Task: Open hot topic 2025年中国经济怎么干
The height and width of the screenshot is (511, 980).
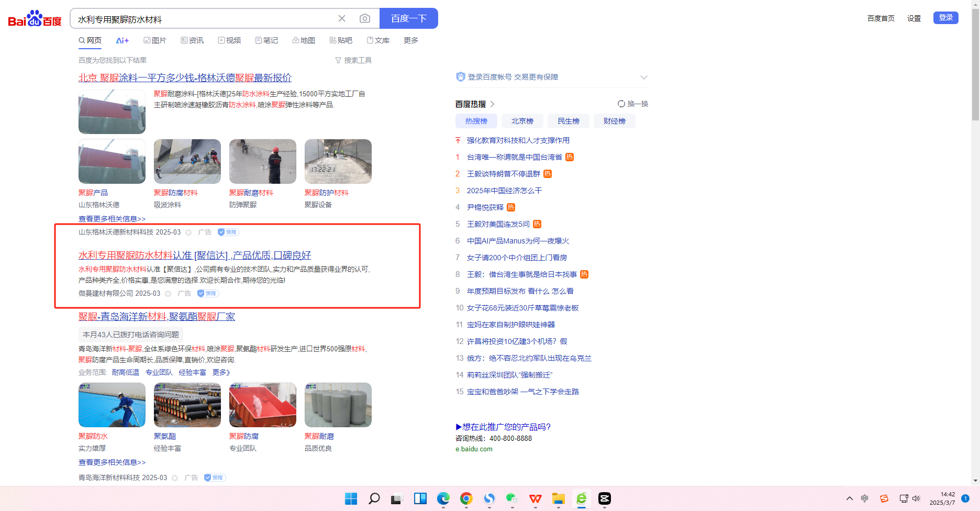Action: (505, 191)
